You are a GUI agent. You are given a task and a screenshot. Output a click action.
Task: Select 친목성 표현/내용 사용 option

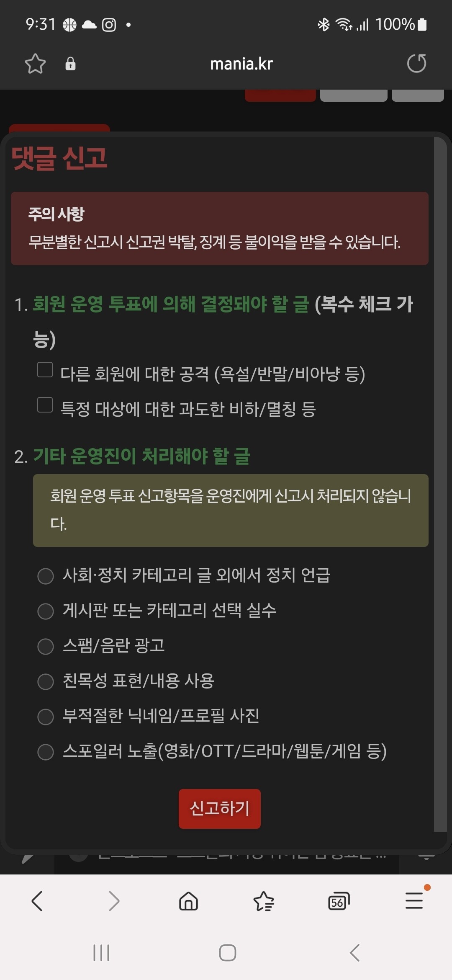click(46, 681)
